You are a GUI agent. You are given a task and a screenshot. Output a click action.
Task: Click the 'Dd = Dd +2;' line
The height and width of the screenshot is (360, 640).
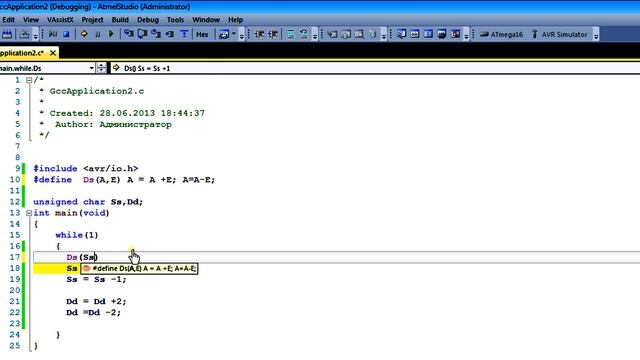pyautogui.click(x=96, y=302)
